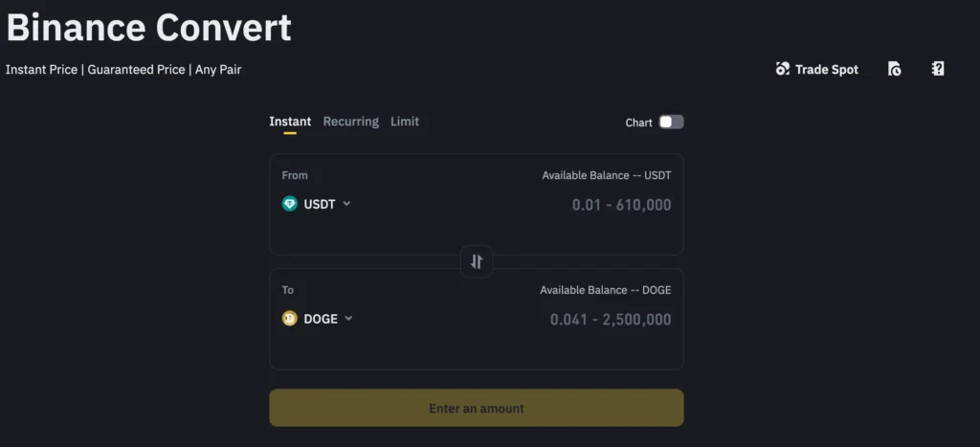This screenshot has height=447, width=980.
Task: Open the Convert FAQ help icon
Action: (938, 69)
